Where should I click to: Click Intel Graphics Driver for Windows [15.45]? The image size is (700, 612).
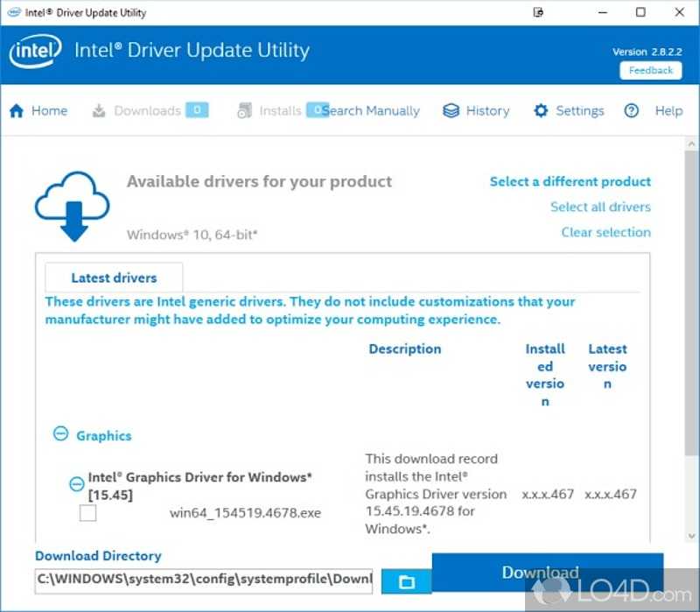click(x=199, y=486)
